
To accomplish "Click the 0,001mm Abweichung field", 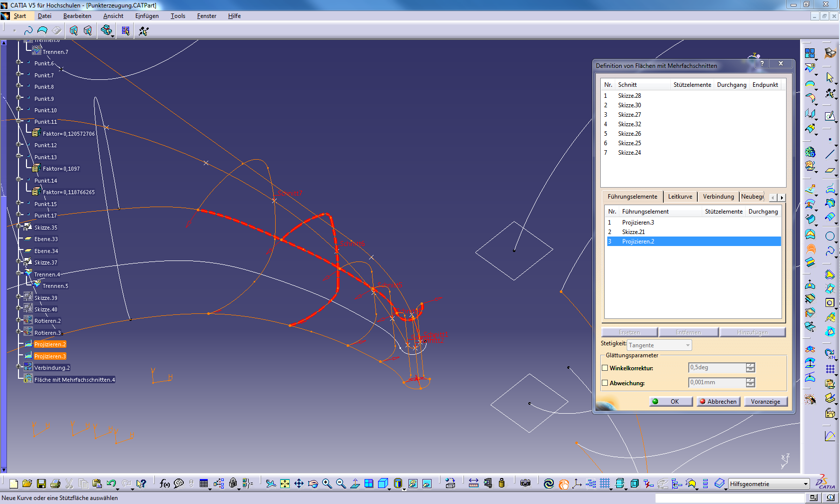I will (x=717, y=383).
